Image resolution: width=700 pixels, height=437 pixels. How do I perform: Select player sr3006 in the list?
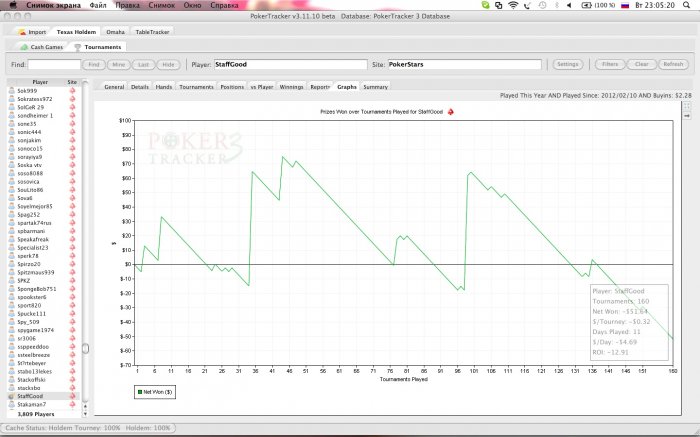pos(26,338)
